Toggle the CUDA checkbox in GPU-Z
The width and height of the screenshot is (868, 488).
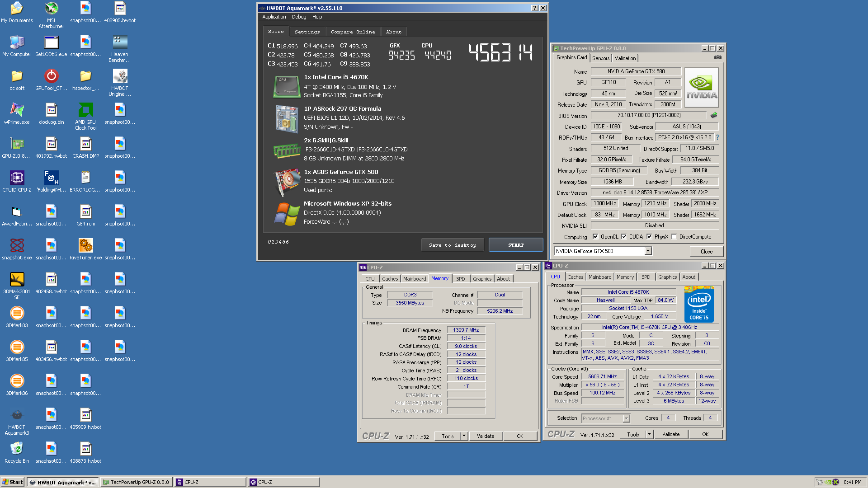[x=624, y=236]
